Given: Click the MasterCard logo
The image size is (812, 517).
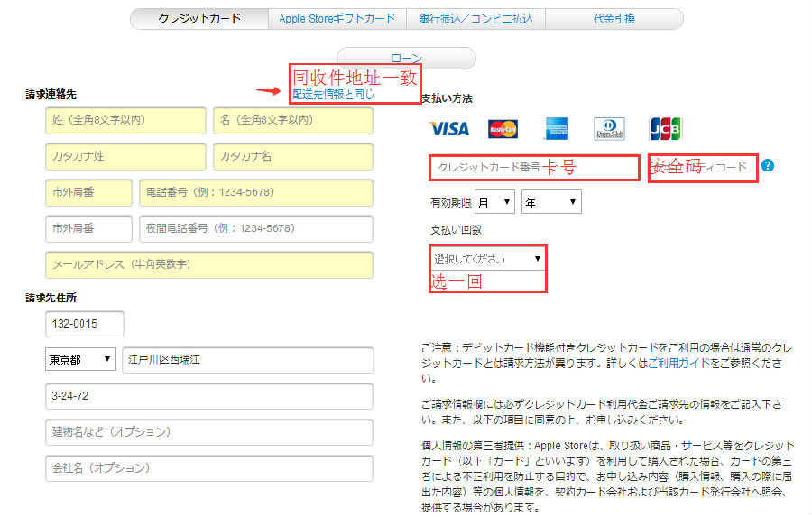Looking at the screenshot, I should [x=503, y=129].
